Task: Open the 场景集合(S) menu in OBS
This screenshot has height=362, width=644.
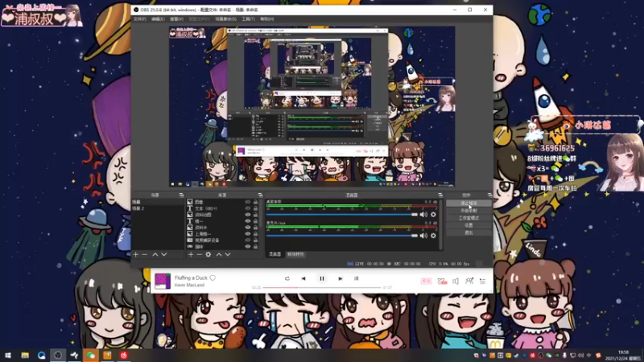Action: pyautogui.click(x=225, y=19)
